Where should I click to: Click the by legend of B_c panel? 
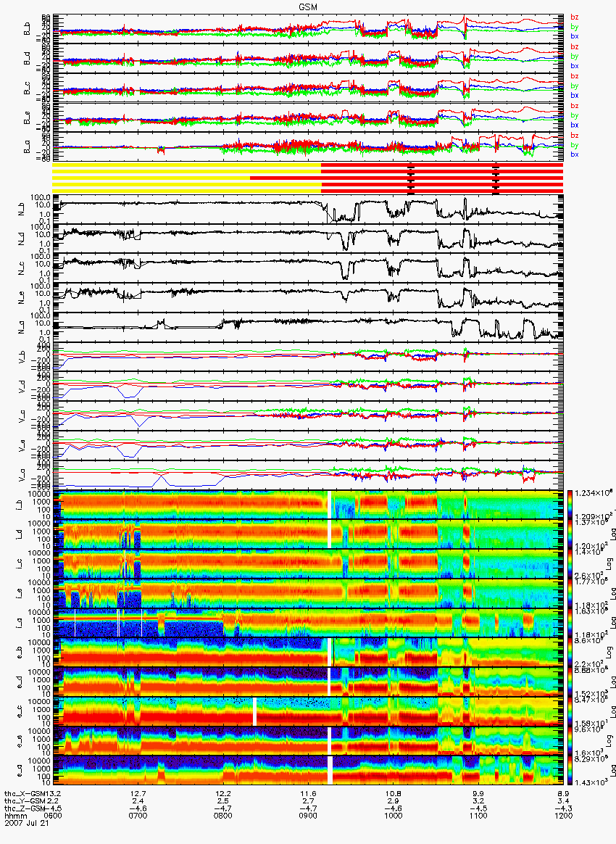pos(575,86)
